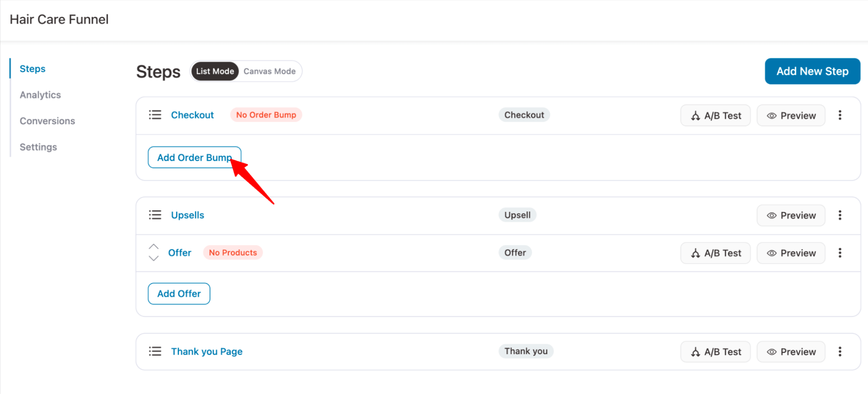This screenshot has height=394, width=868.
Task: Select List Mode view
Action: pos(215,71)
